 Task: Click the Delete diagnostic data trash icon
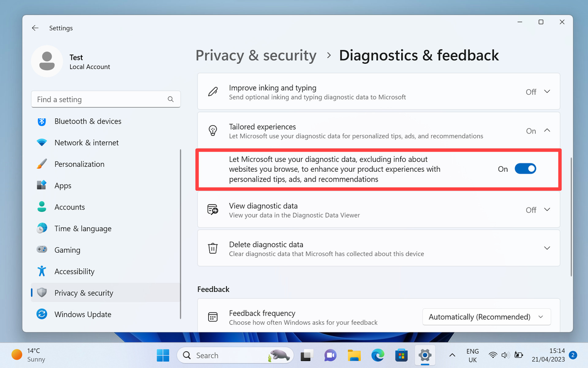pos(213,248)
